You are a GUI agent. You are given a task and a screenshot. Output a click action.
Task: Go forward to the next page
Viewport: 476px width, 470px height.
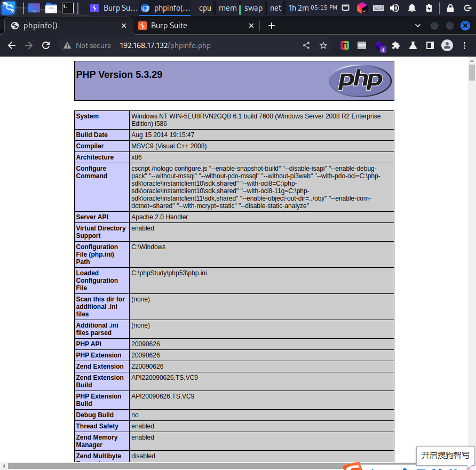(29, 45)
